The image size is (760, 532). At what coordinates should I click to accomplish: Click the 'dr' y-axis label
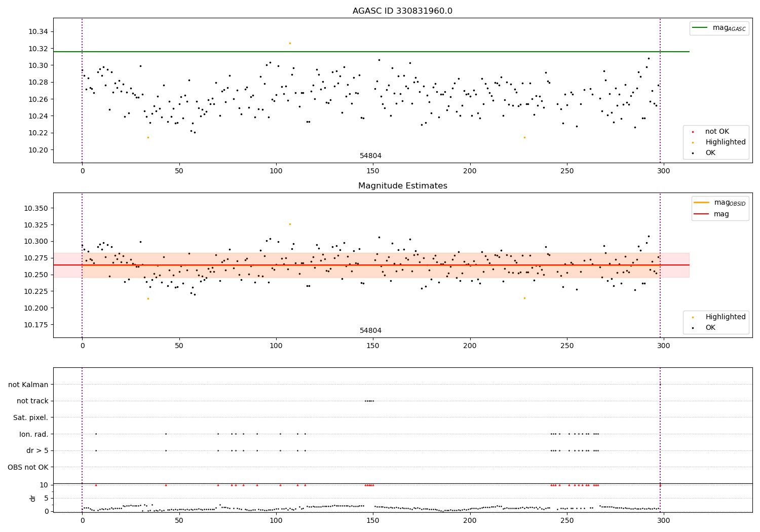[33, 498]
